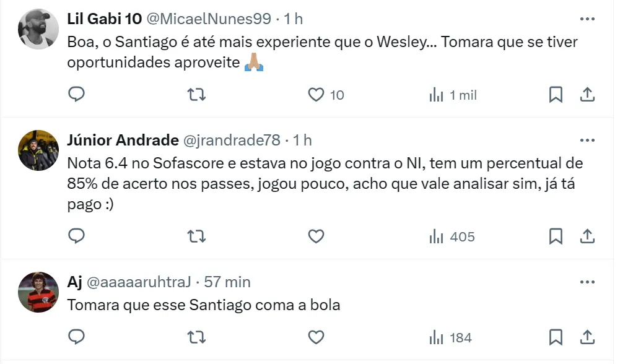Open more options on Júnior Andrade's tweet

587,140
